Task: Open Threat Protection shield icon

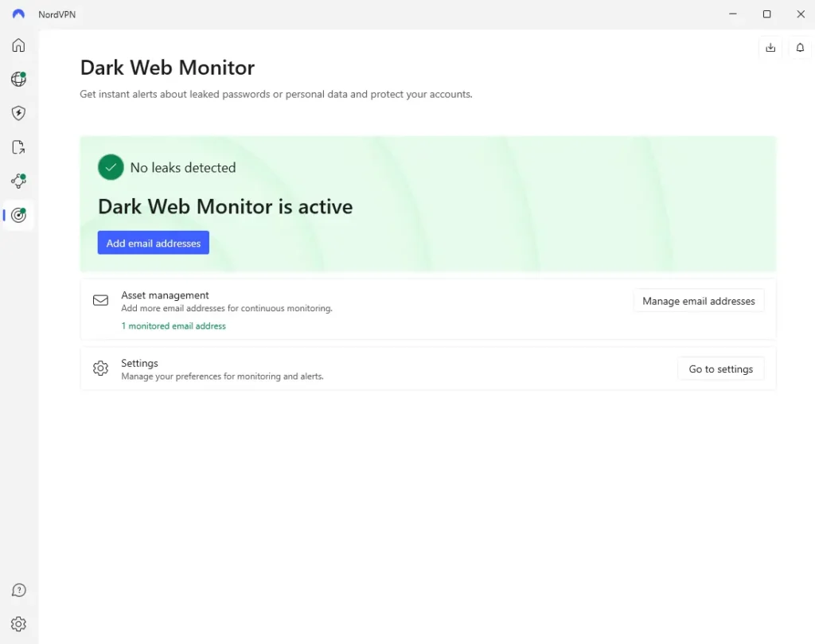Action: click(18, 113)
